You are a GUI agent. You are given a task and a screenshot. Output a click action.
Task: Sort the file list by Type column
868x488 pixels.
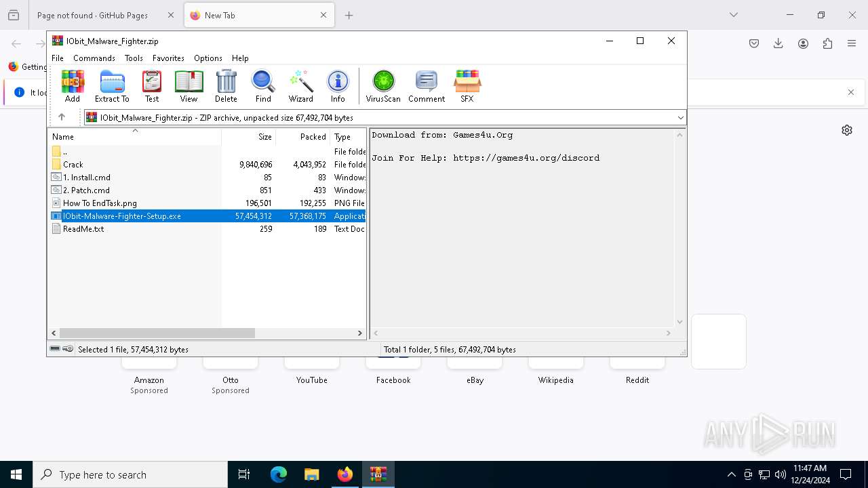pyautogui.click(x=348, y=137)
